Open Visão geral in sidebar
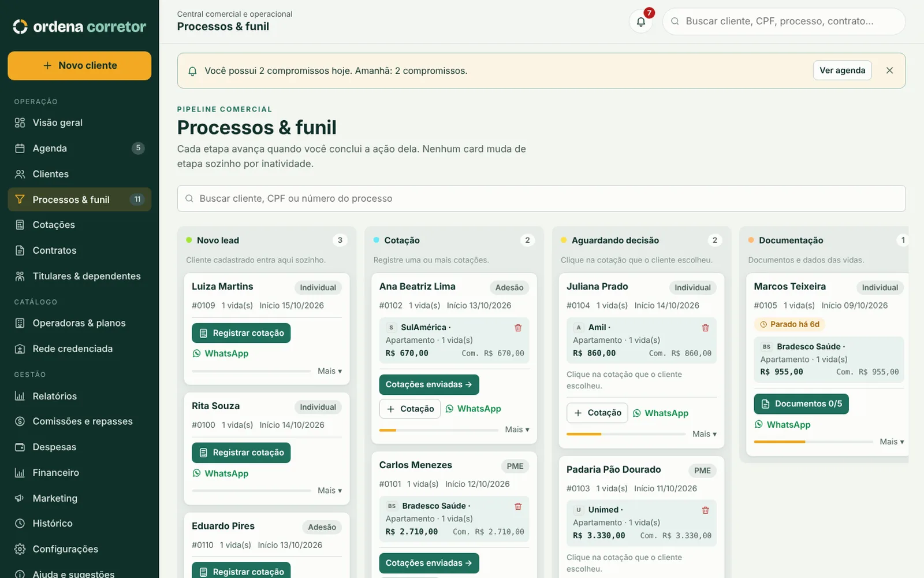Viewport: 924px width, 578px height. tap(80, 123)
